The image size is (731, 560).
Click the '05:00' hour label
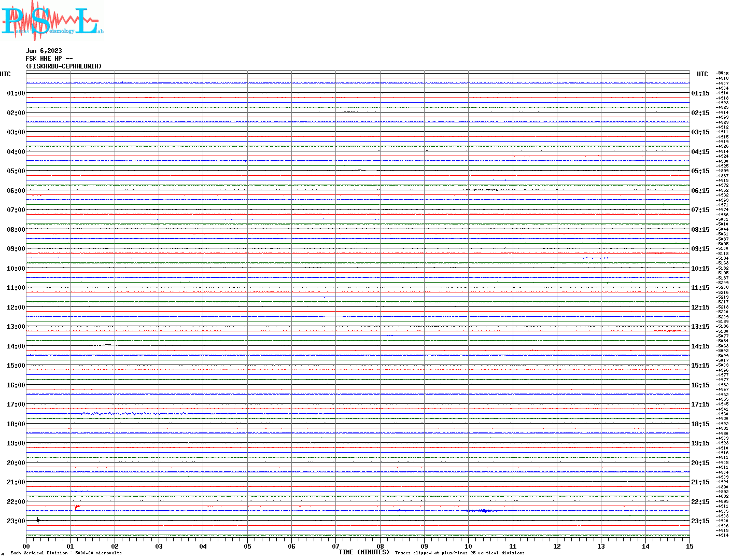pyautogui.click(x=16, y=171)
